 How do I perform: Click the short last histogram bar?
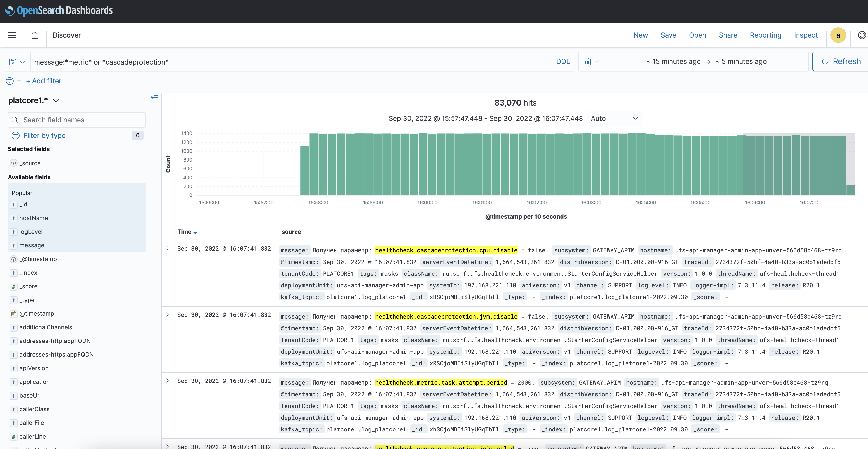tap(850, 190)
